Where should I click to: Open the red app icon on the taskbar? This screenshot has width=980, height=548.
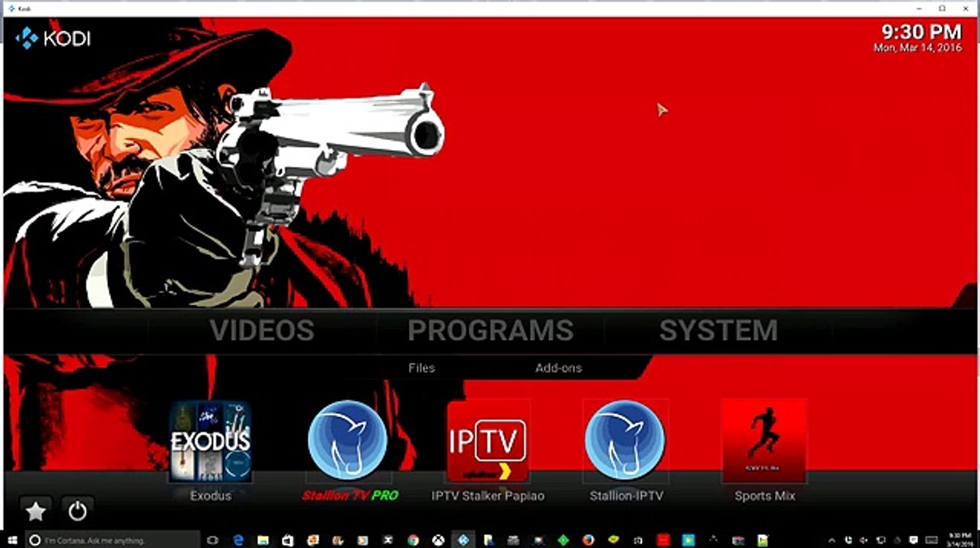pyautogui.click(x=663, y=540)
